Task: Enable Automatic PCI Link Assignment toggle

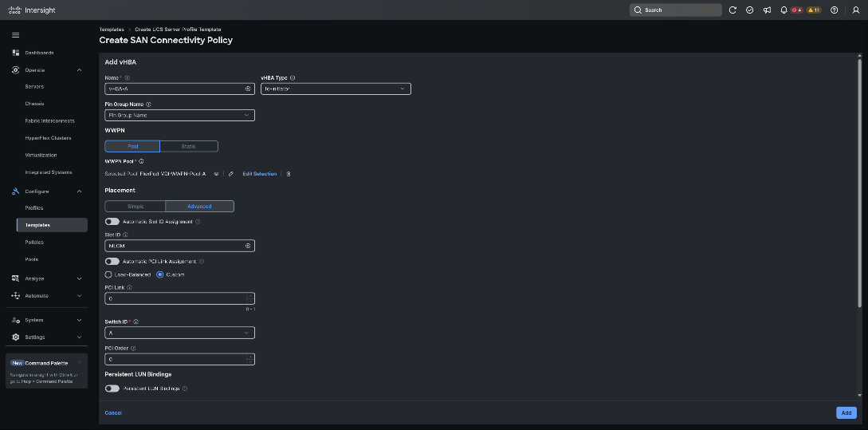Action: [x=112, y=262]
